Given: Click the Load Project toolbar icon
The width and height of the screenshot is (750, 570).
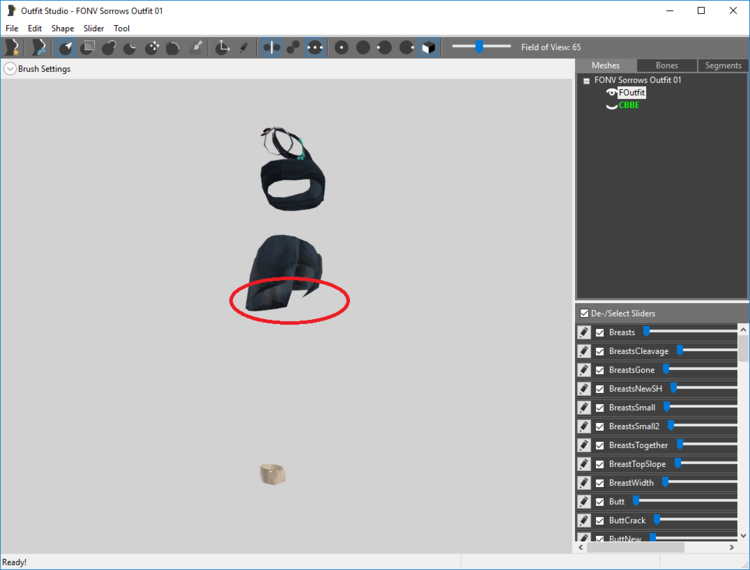Looking at the screenshot, I should click(x=38, y=47).
